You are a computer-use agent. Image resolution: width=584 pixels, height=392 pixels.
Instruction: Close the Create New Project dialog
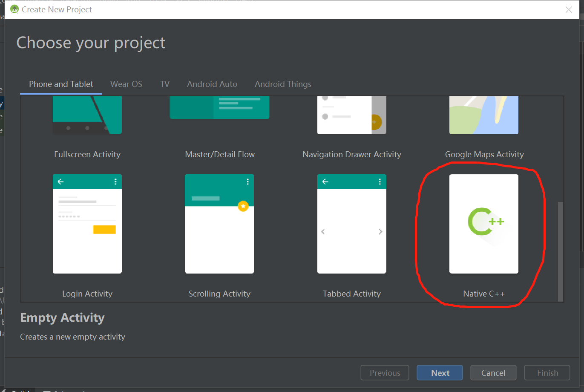point(569,9)
